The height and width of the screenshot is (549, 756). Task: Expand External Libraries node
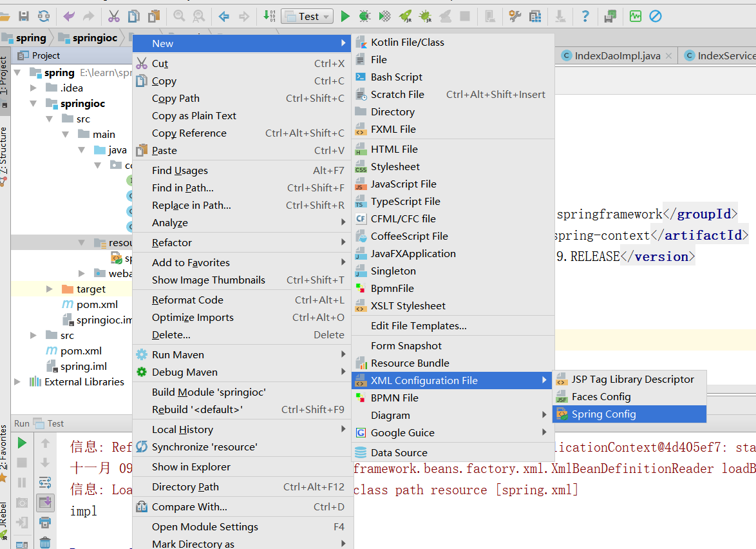click(x=17, y=381)
